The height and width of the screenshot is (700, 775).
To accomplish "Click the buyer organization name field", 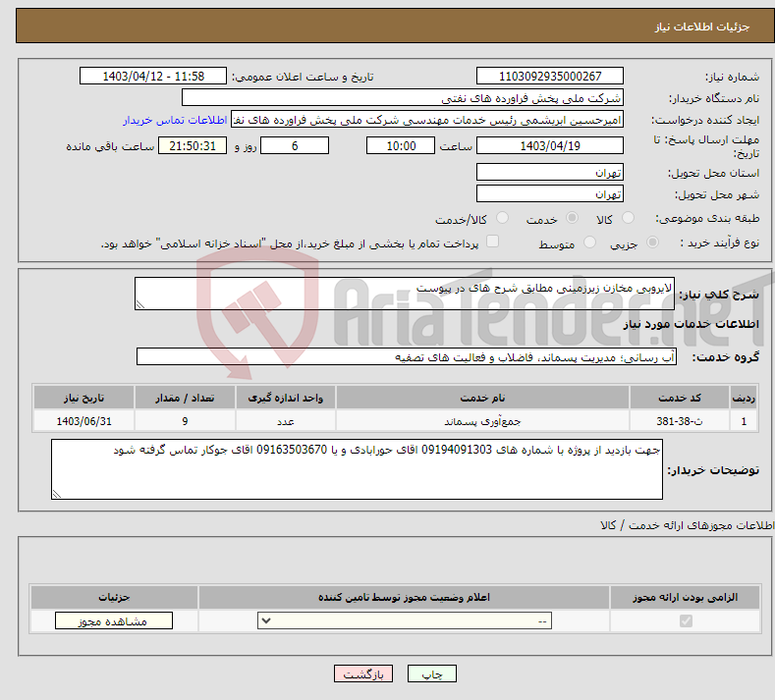I will [403, 98].
